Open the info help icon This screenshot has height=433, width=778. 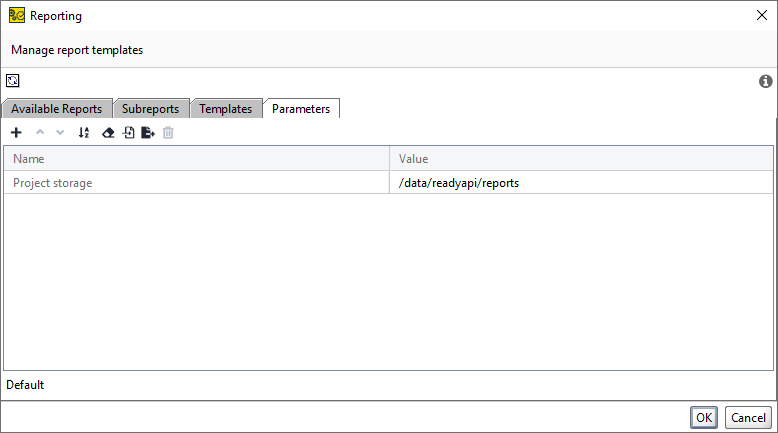click(765, 81)
